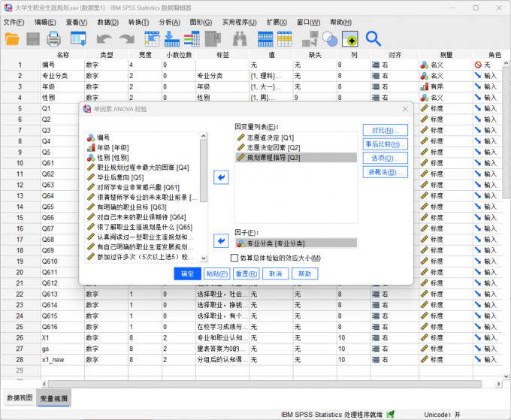Open 实用程序(U) menu

[x=239, y=22]
